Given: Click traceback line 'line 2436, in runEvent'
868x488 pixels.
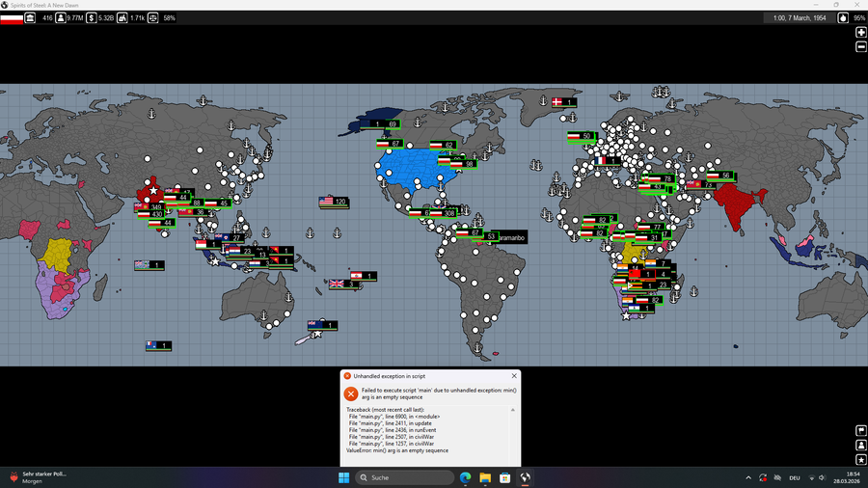Looking at the screenshot, I should click(x=392, y=430).
